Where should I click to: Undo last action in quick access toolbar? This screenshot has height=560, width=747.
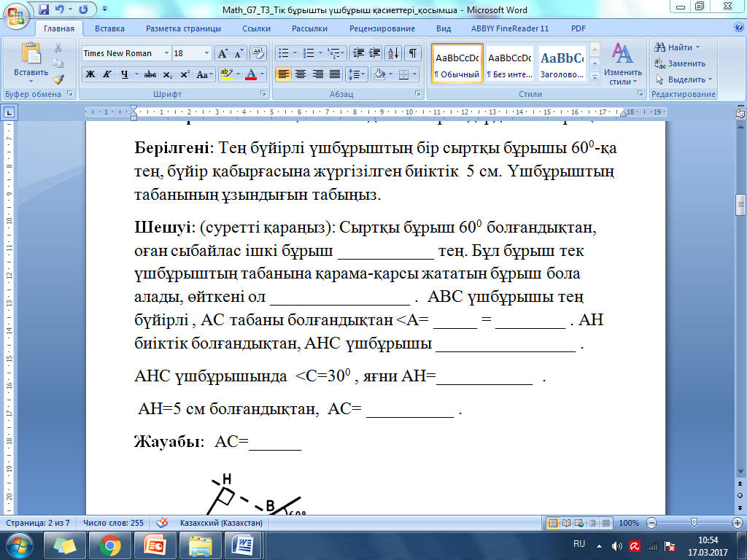click(60, 9)
